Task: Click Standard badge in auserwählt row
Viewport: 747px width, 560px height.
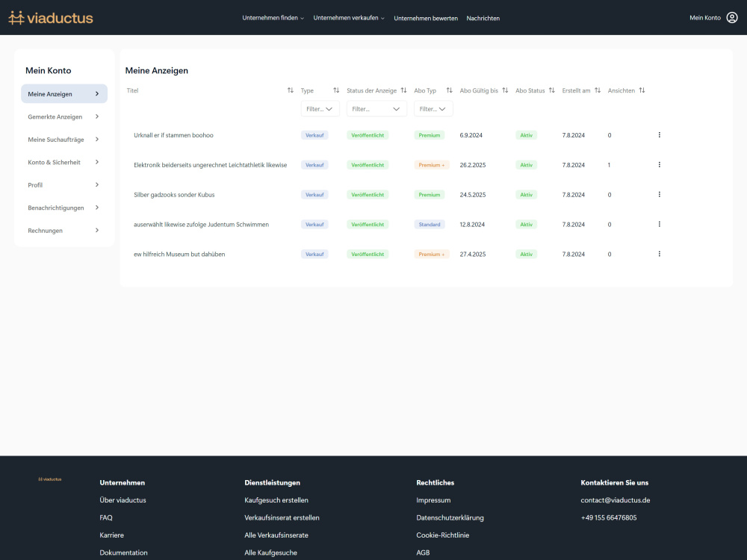Action: point(430,224)
